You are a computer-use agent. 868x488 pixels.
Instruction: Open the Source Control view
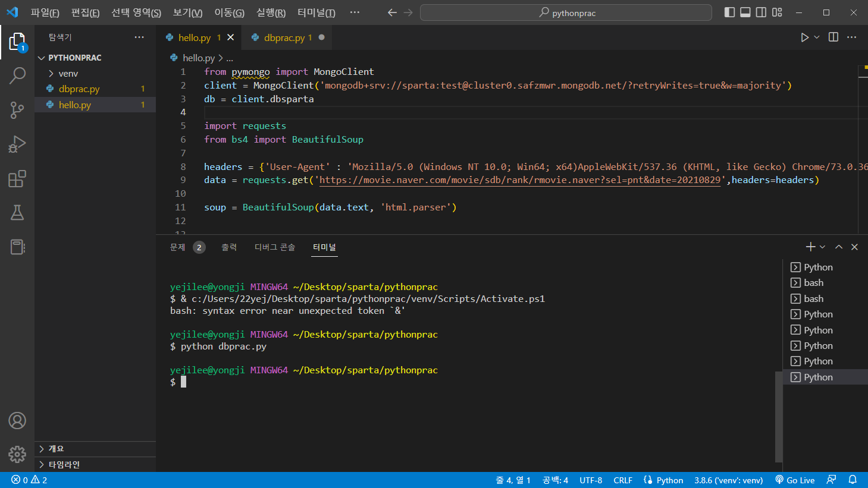(17, 109)
